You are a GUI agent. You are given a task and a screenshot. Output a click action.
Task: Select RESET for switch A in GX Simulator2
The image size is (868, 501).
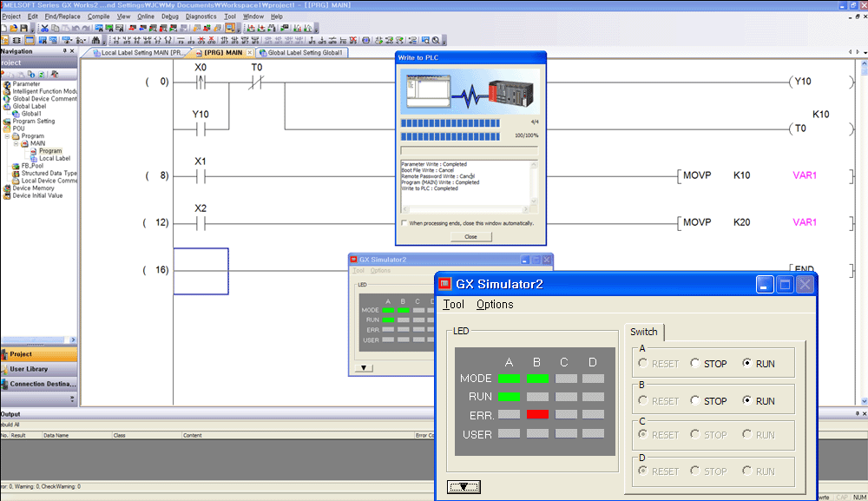642,363
